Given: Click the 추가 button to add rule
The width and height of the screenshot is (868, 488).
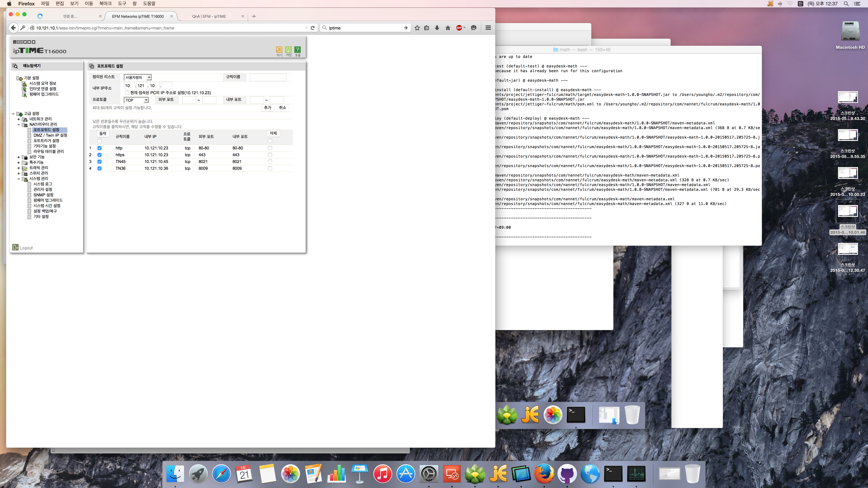Looking at the screenshot, I should pos(268,108).
